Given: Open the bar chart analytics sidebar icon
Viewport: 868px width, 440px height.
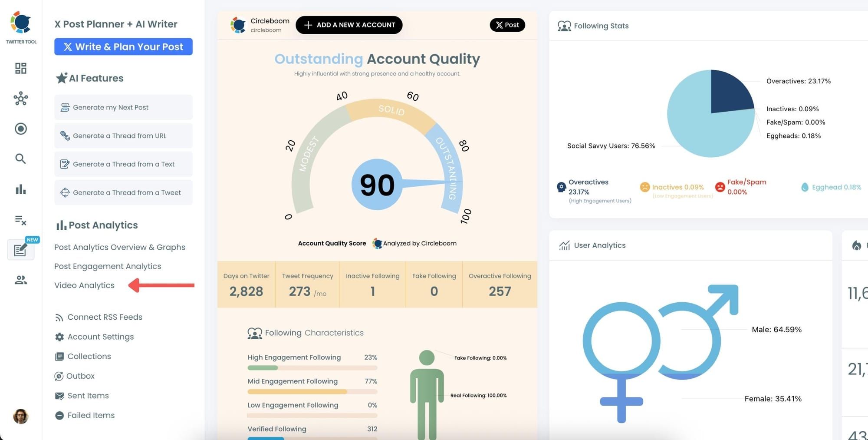Looking at the screenshot, I should pos(21,189).
